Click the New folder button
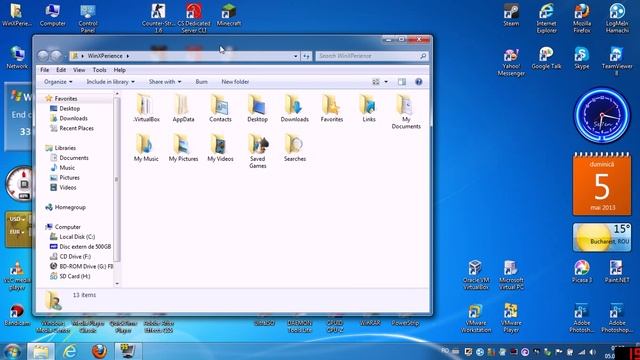The height and width of the screenshot is (360, 640). click(235, 82)
